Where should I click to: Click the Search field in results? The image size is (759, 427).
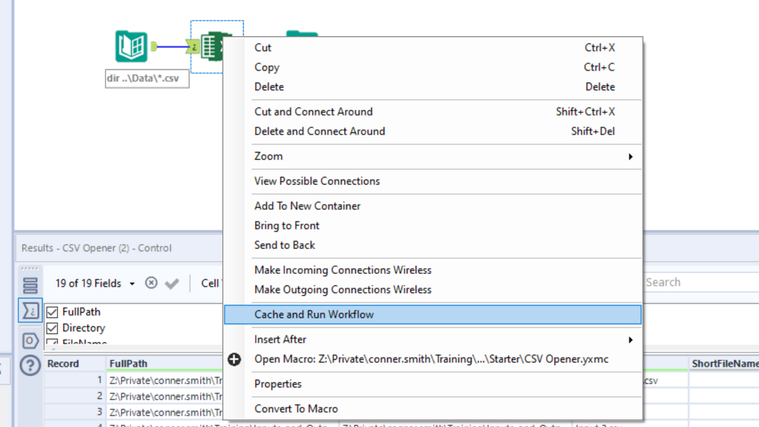tap(701, 282)
